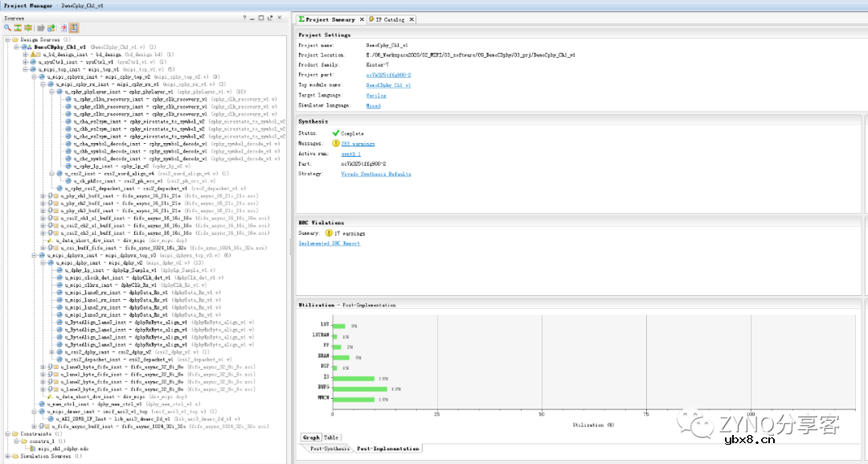Click the Collapse All icon in Sources

(x=18, y=28)
